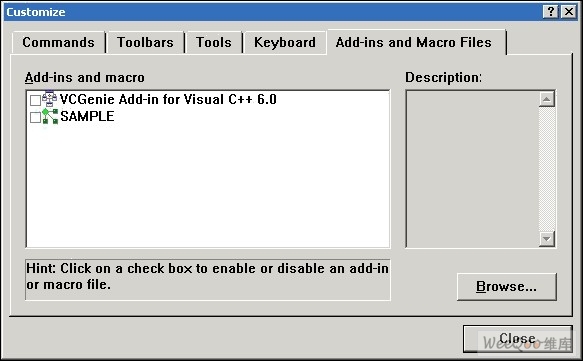Select the Keyboard tab
This screenshot has width=583, height=361.
point(285,42)
